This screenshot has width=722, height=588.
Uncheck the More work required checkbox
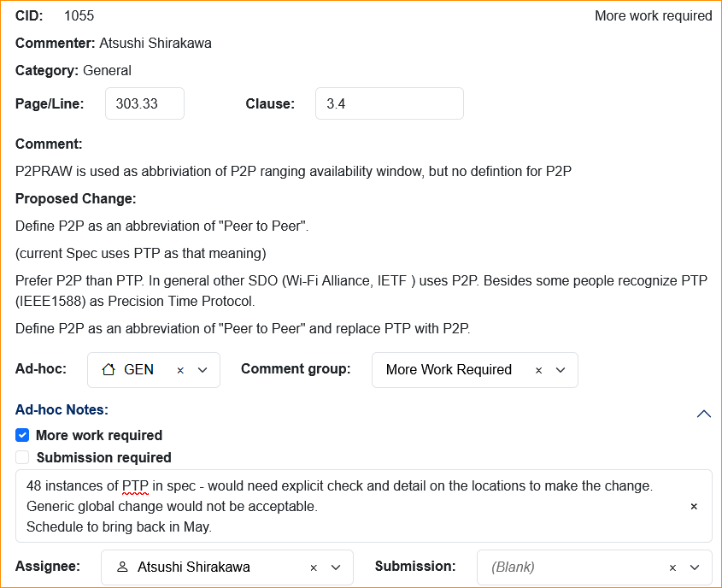[22, 435]
